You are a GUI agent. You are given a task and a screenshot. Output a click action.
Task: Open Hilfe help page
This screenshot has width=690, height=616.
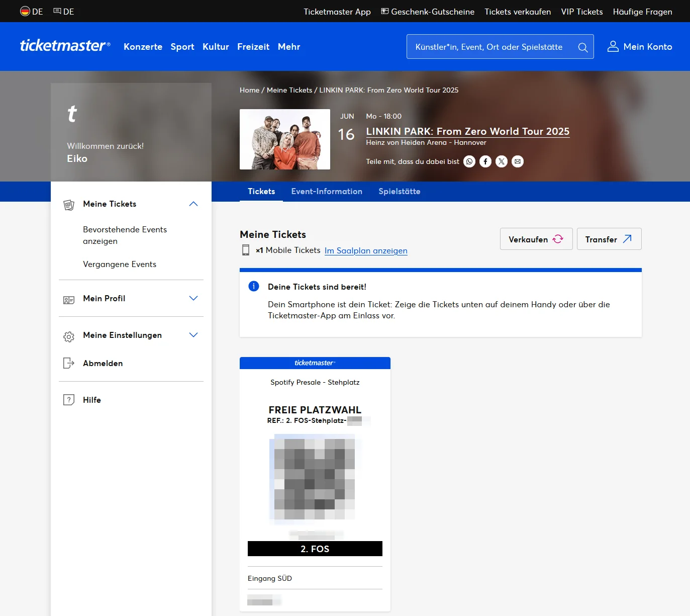coord(92,400)
